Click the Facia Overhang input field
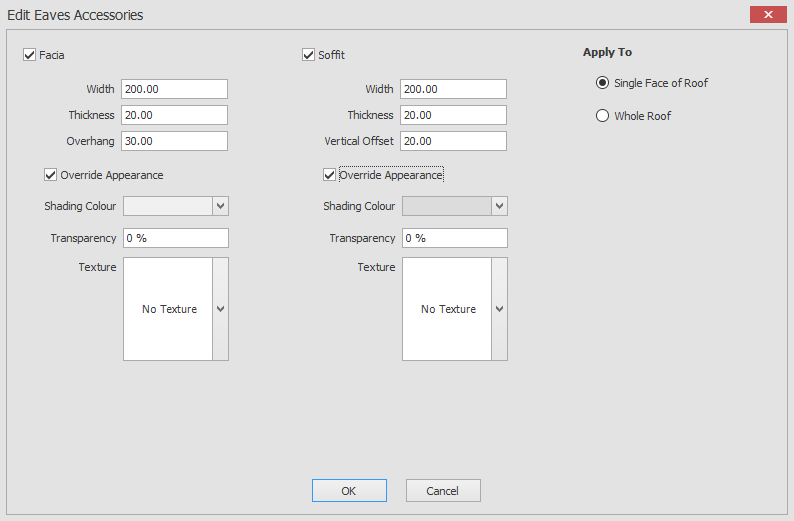 click(x=174, y=141)
